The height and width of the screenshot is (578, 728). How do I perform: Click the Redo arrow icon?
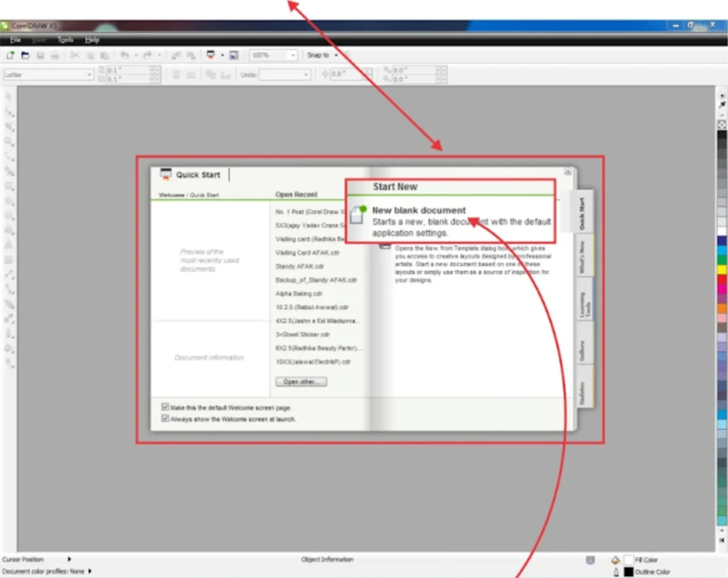point(148,55)
